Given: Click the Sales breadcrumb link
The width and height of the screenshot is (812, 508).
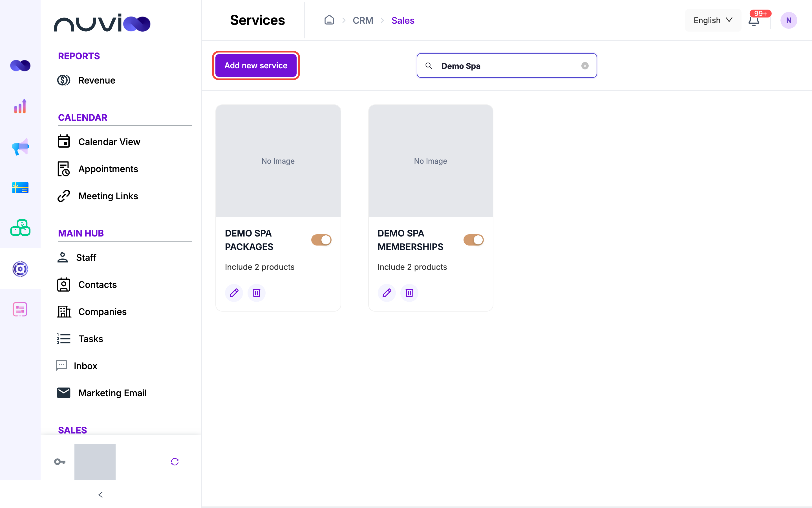Looking at the screenshot, I should 403,21.
